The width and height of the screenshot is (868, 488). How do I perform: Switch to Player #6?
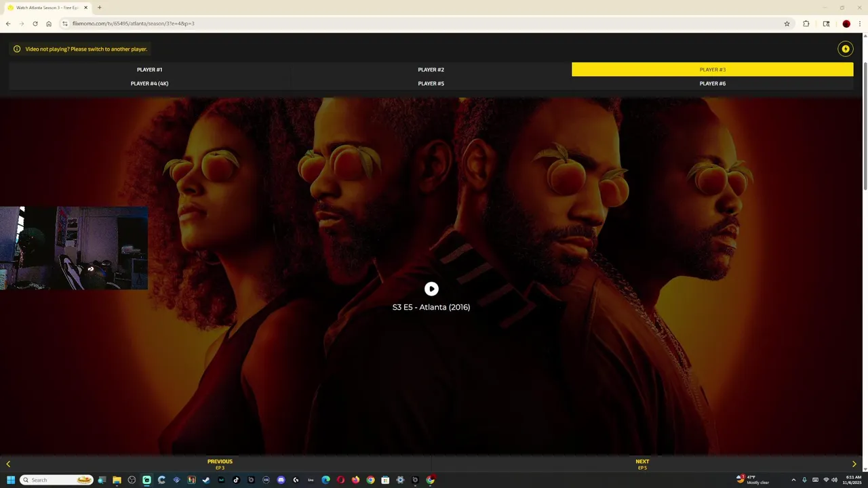coord(712,83)
